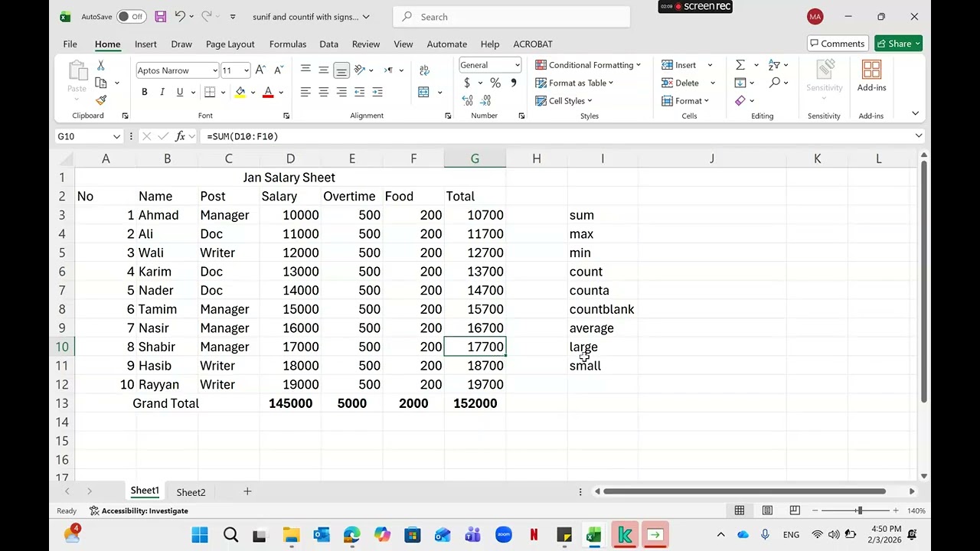Toggle Align Left horizontal alignment

click(305, 92)
